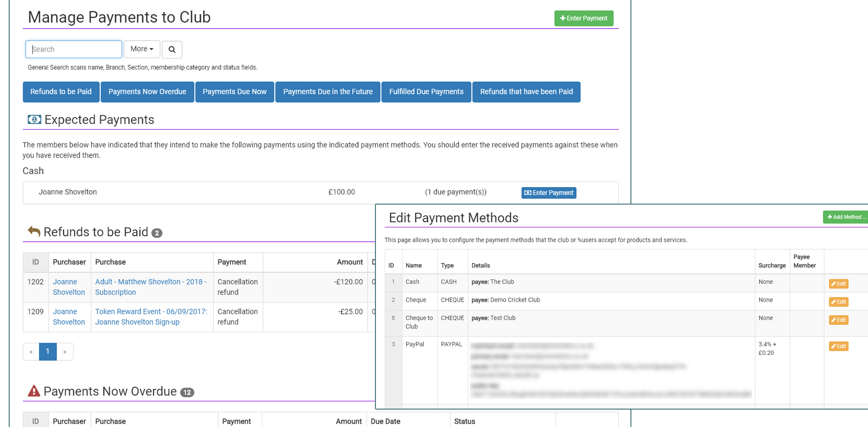Click into the Search input field

click(x=74, y=49)
